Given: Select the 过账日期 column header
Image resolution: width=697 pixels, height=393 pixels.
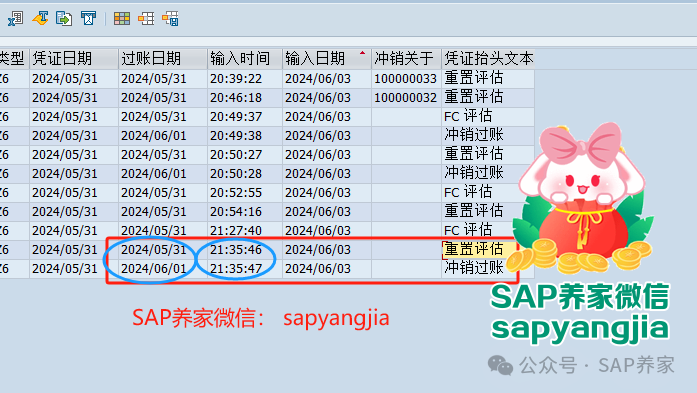Looking at the screenshot, I should 163,58.
